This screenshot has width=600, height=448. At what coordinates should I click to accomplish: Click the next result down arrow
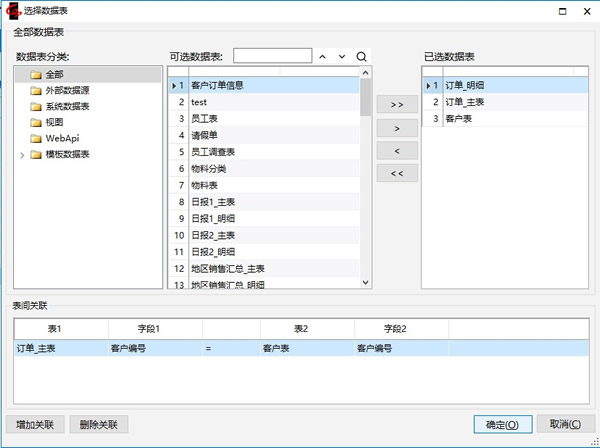342,56
